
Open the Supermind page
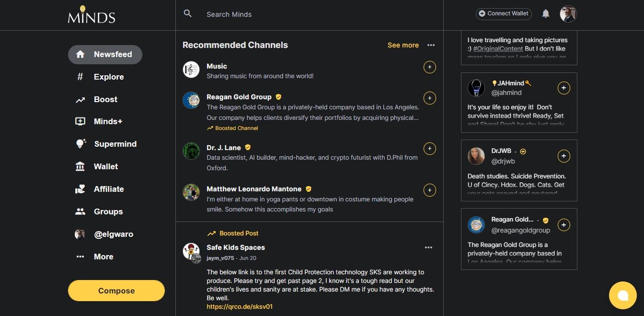pos(115,144)
